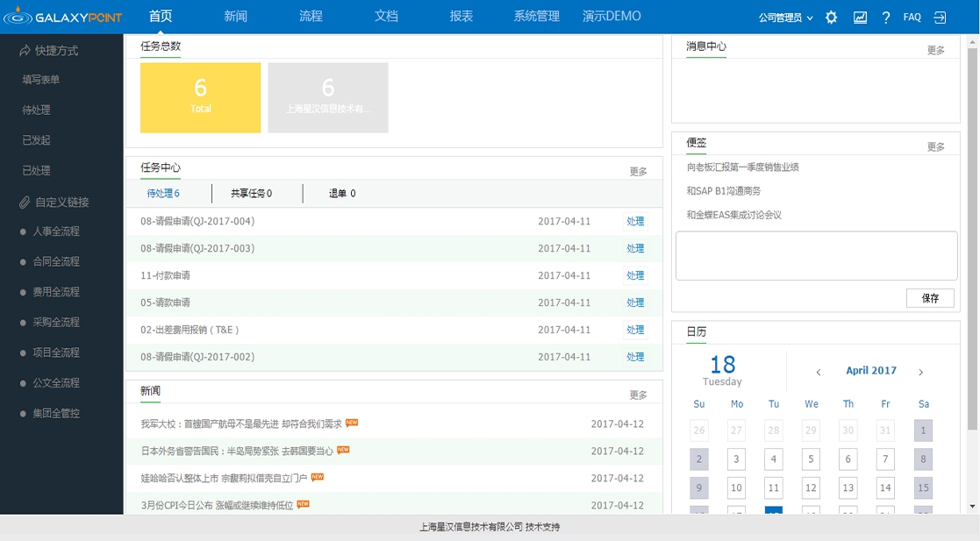The height and width of the screenshot is (541, 980).
Task: Click April 2017 calendar month title
Action: tap(871, 370)
